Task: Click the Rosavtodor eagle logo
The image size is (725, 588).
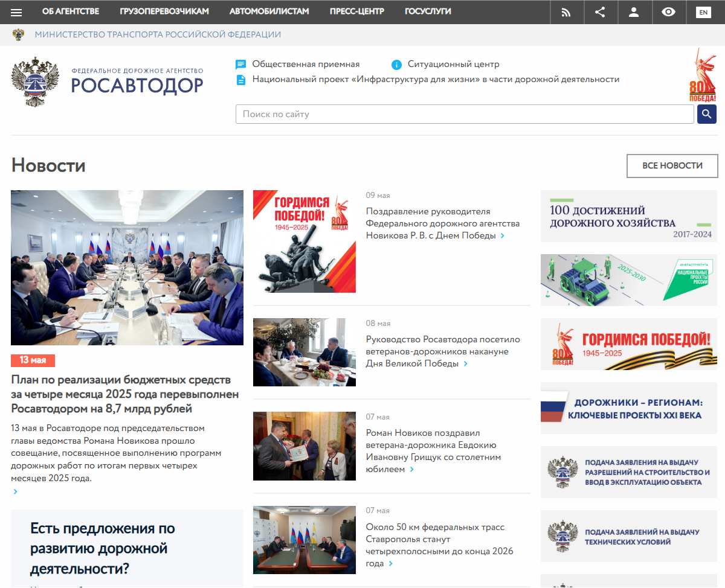Action: pyautogui.click(x=36, y=82)
